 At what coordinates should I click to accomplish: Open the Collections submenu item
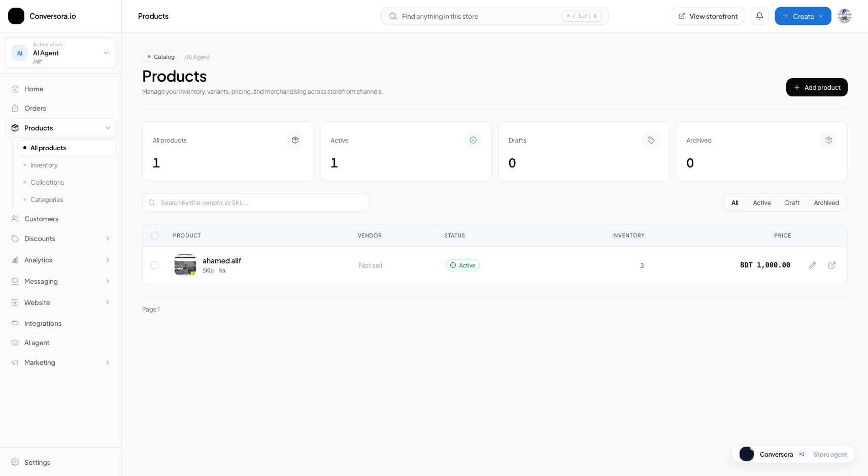[x=67, y=182]
